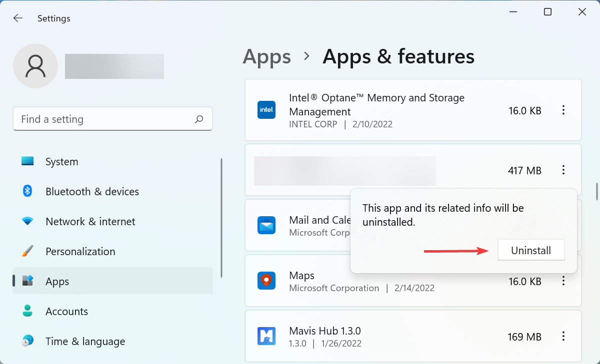This screenshot has height=364, width=600.
Task: Open more options for Intel Optane app
Action: [x=563, y=110]
